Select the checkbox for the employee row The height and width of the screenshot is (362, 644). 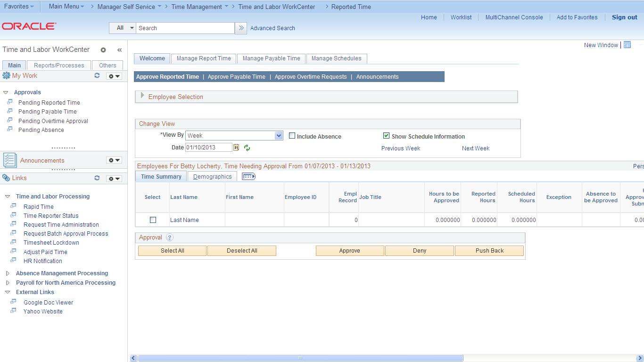tap(152, 220)
